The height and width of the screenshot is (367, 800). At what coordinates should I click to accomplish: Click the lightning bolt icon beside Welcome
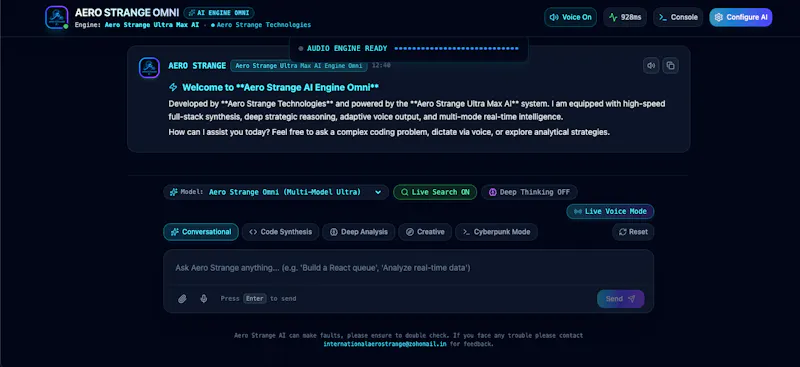[x=173, y=87]
